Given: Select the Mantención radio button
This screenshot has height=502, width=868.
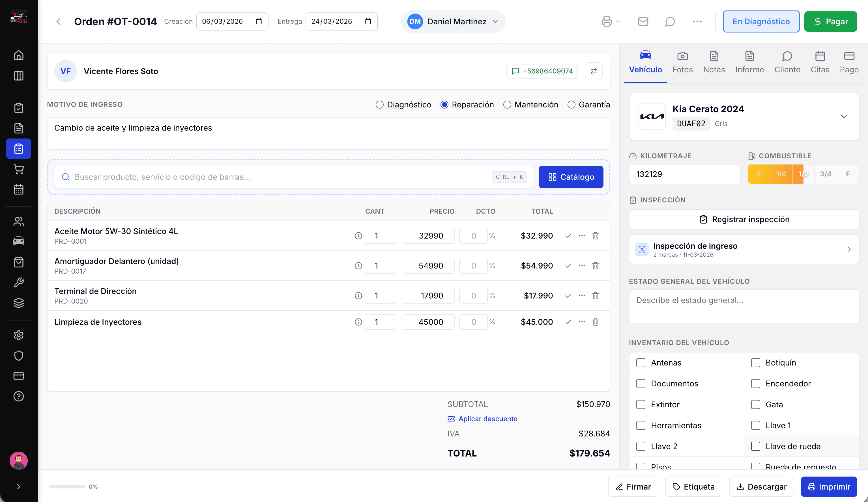Looking at the screenshot, I should click(507, 105).
